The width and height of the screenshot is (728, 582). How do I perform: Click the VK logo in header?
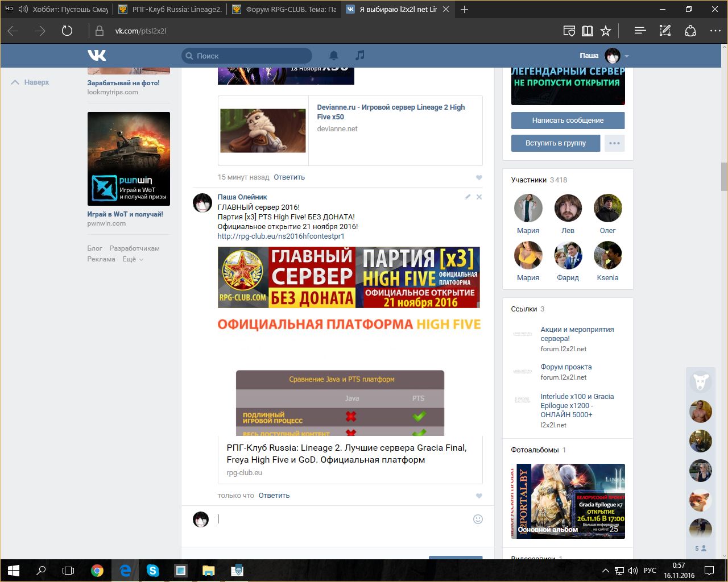pyautogui.click(x=97, y=55)
